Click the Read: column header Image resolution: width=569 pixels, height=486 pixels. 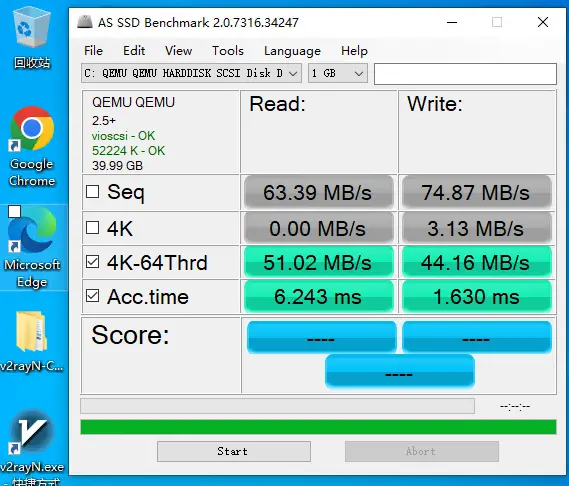(x=278, y=104)
